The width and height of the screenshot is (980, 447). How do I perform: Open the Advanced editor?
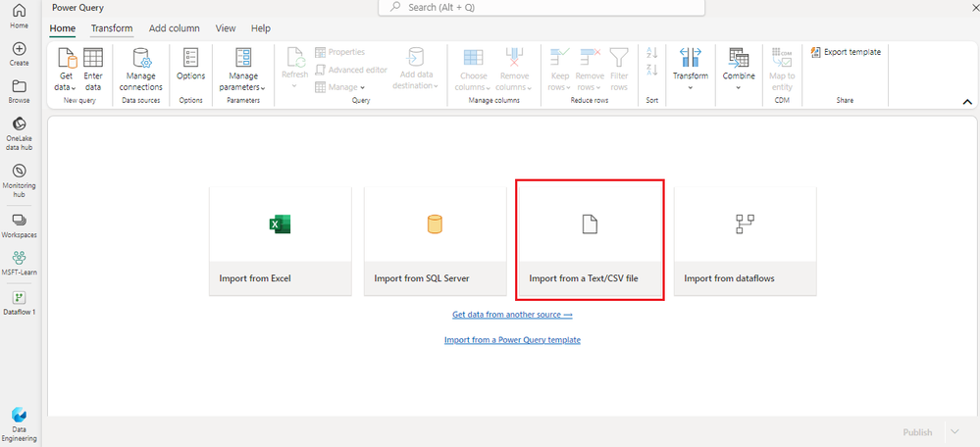350,70
